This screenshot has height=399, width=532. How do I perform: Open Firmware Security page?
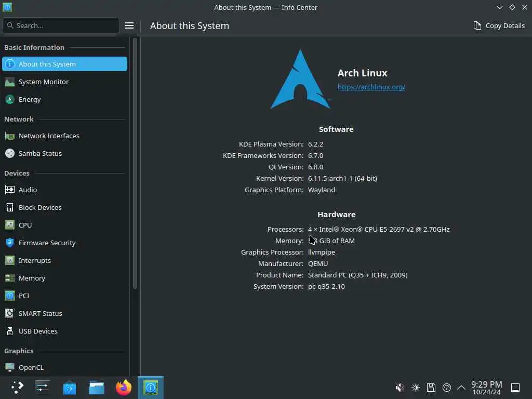click(x=64, y=243)
